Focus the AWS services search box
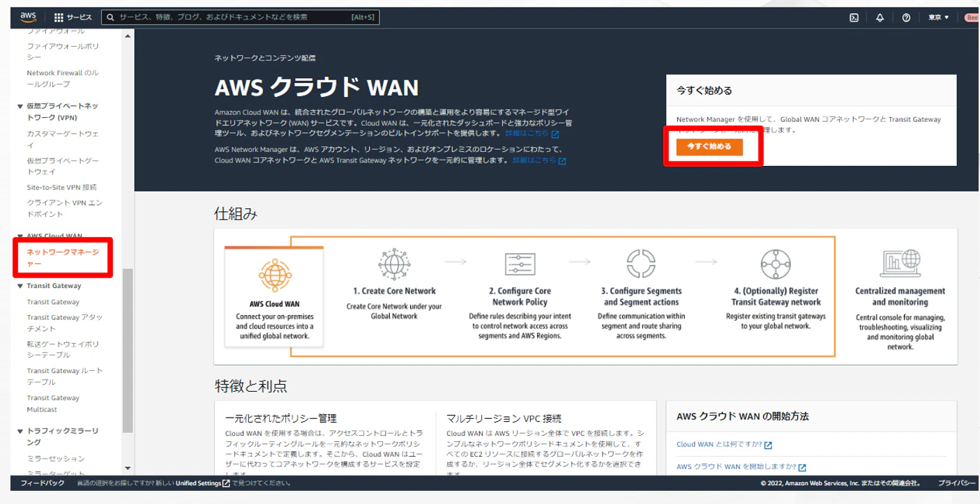Screen dimensions: 980x504 [241, 17]
